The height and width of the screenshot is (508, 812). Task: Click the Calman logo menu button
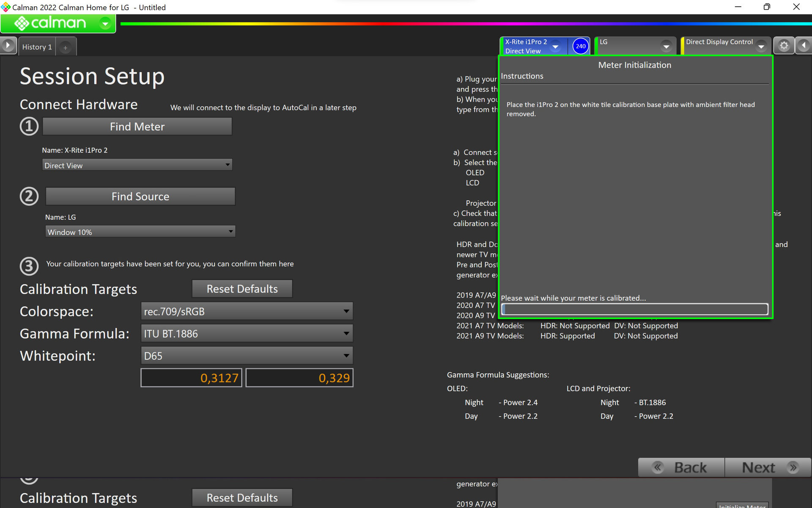pos(58,23)
